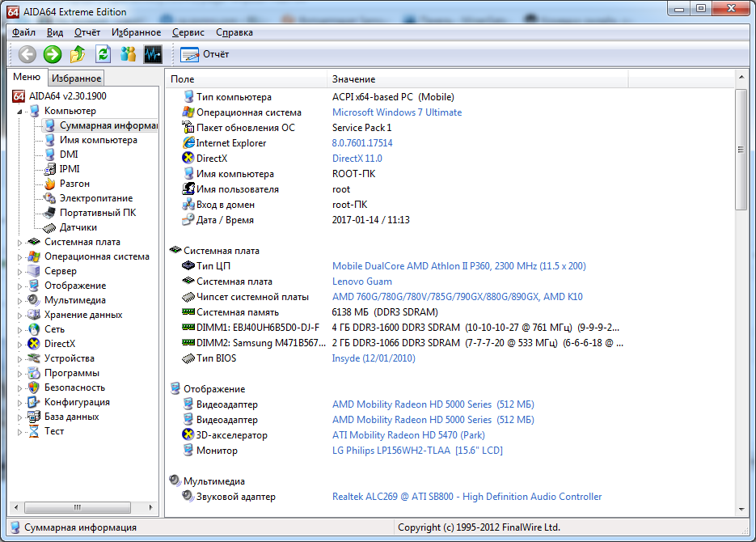Screen dimensions: 756x542
Task: Click the right pane scroll up arrow
Action: pyautogui.click(x=741, y=77)
